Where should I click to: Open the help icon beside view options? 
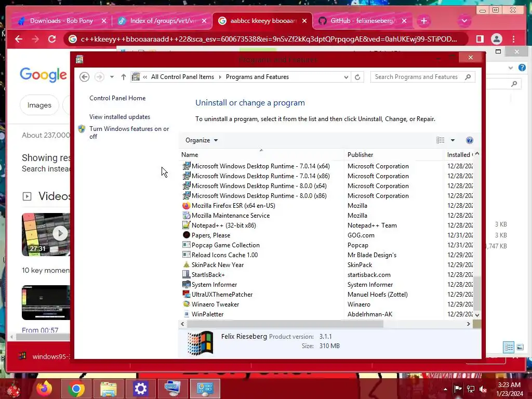470,140
